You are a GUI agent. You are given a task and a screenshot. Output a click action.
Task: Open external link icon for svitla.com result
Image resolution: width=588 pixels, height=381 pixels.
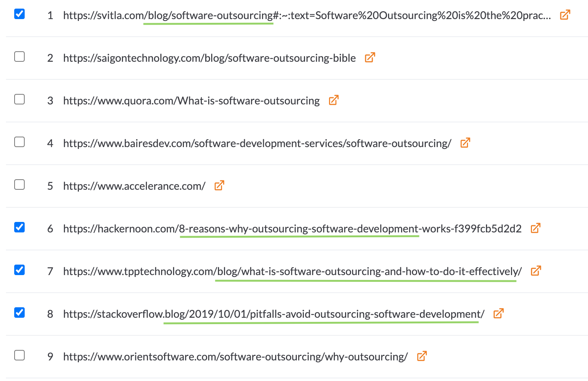coord(565,15)
